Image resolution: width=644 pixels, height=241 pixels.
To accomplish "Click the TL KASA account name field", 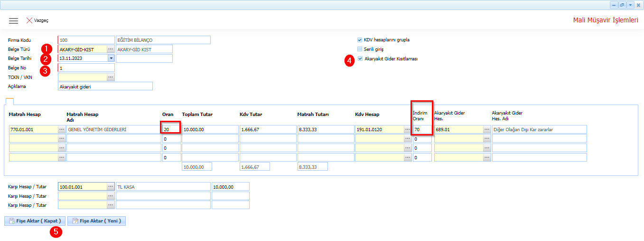I will point(163,187).
